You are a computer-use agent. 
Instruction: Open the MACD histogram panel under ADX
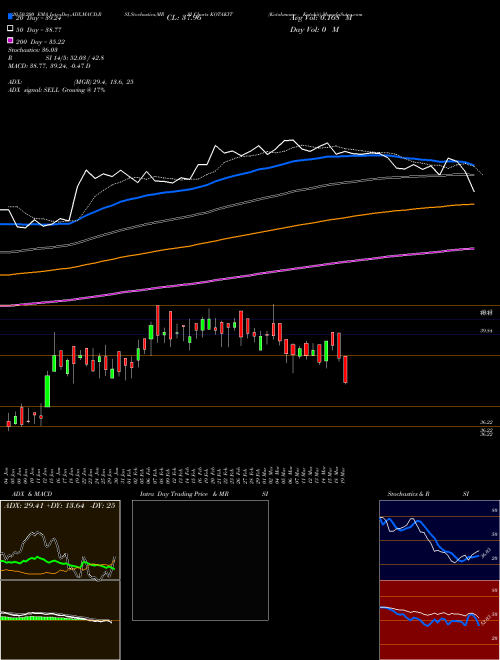tap(60, 620)
